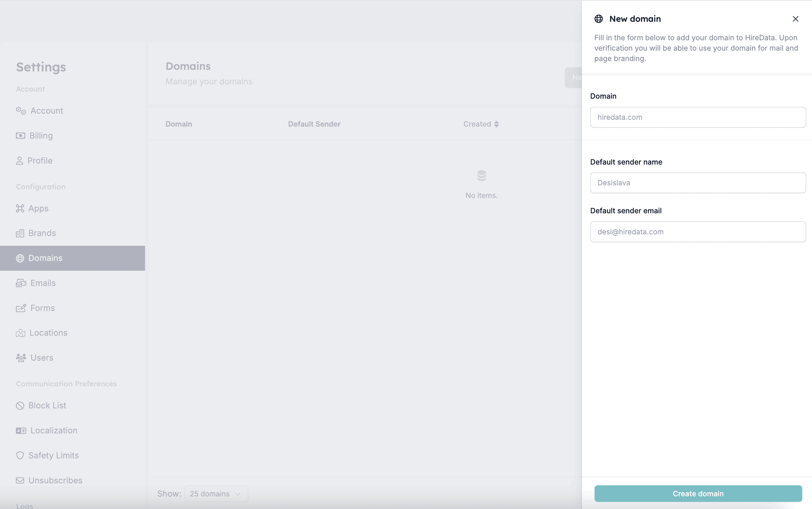Click the Apps command icon
The height and width of the screenshot is (509, 812).
click(x=20, y=208)
